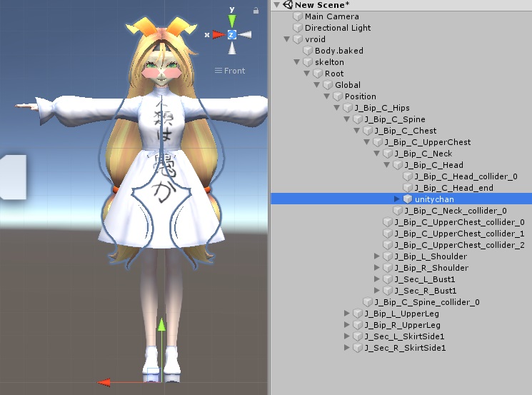This screenshot has width=532, height=395.
Task: Collapse the vroid object arrow
Action: (286, 39)
